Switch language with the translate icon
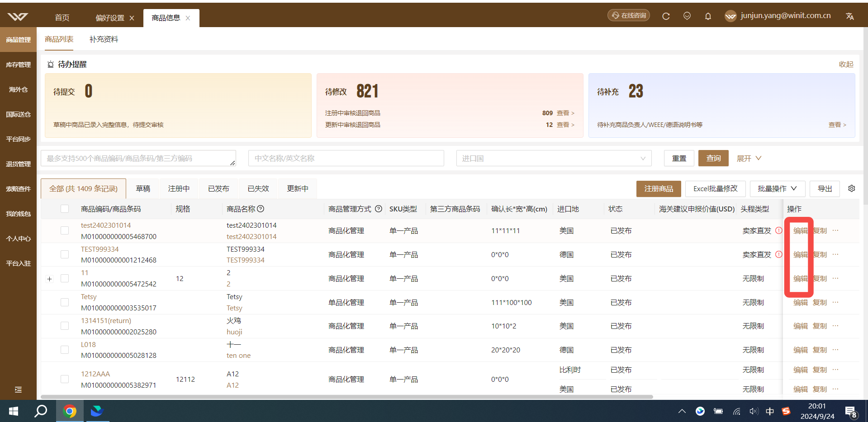 [850, 16]
